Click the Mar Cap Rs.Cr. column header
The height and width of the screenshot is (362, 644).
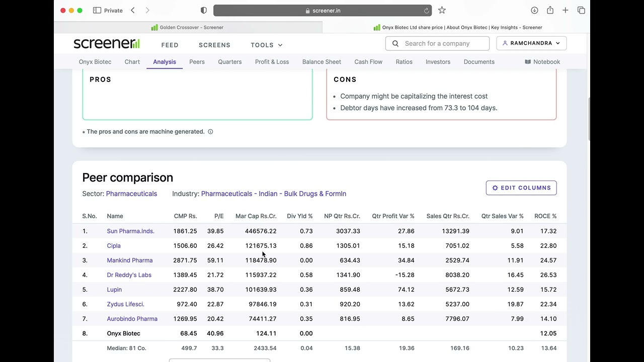pyautogui.click(x=256, y=216)
